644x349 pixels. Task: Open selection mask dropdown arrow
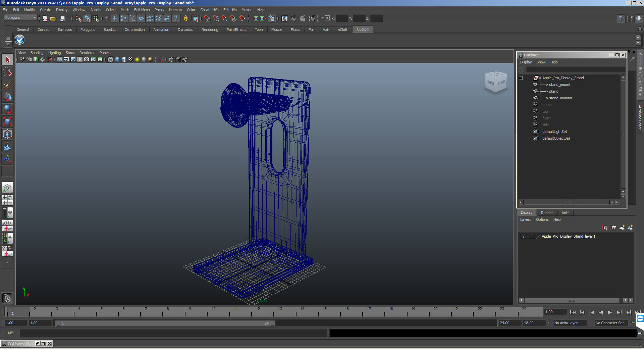pyautogui.click(x=107, y=18)
